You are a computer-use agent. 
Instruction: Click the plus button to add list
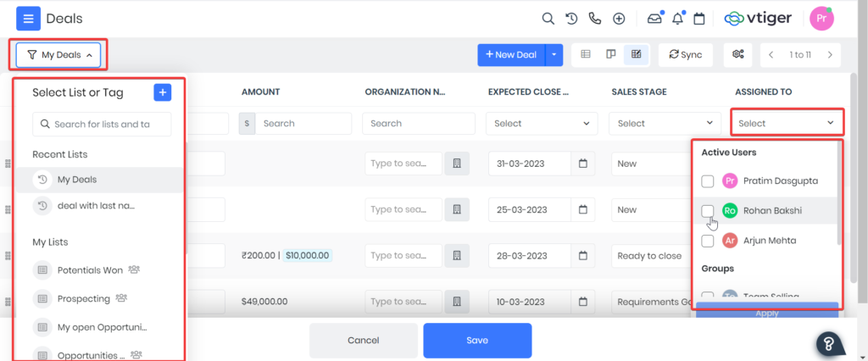[162, 92]
